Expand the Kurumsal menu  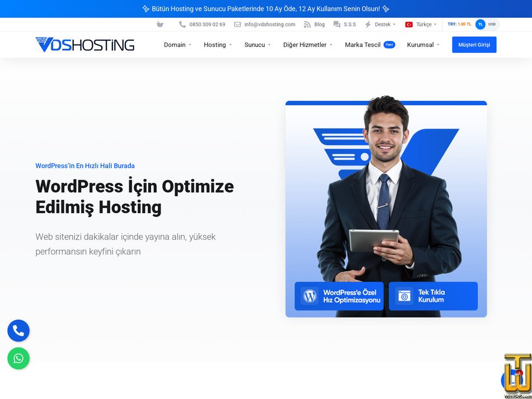coord(423,45)
